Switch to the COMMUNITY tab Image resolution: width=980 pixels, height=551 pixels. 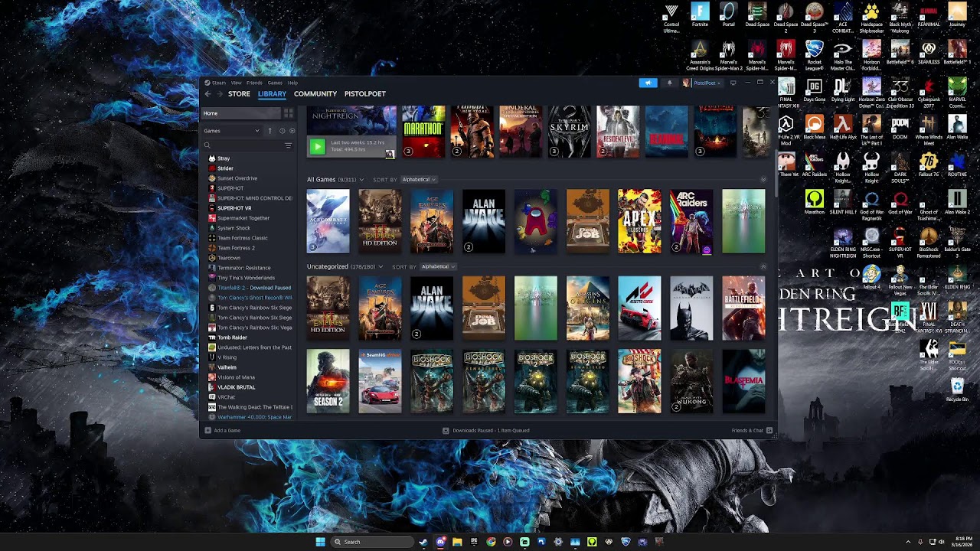pos(315,94)
